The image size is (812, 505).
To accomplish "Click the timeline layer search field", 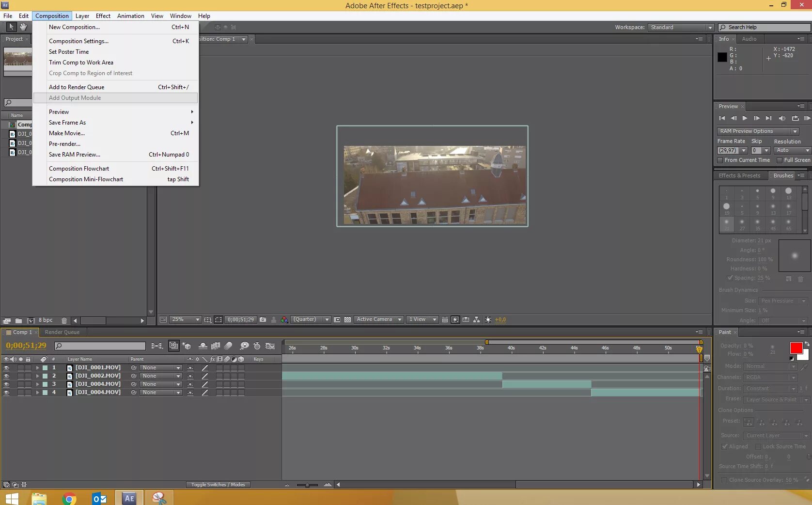I will (100, 346).
